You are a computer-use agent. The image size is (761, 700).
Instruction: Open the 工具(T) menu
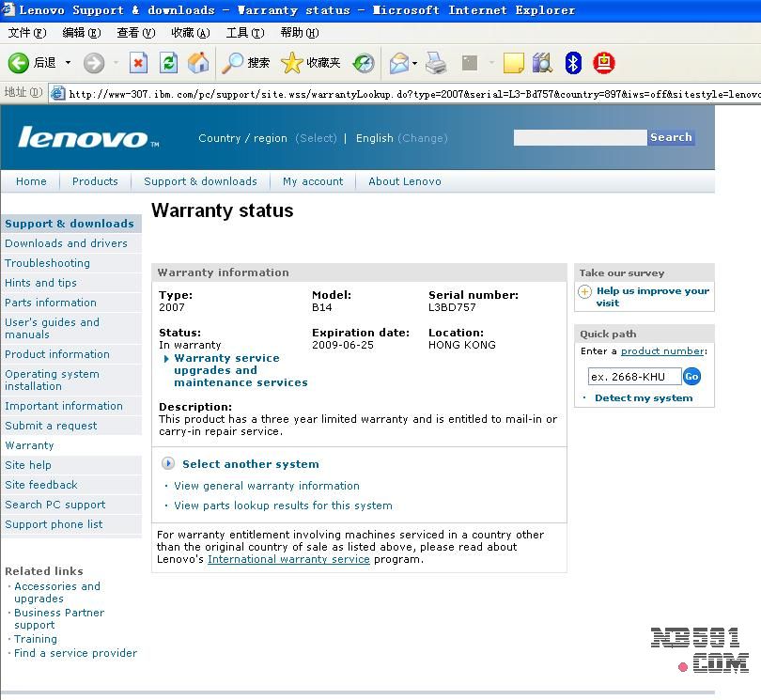244,33
